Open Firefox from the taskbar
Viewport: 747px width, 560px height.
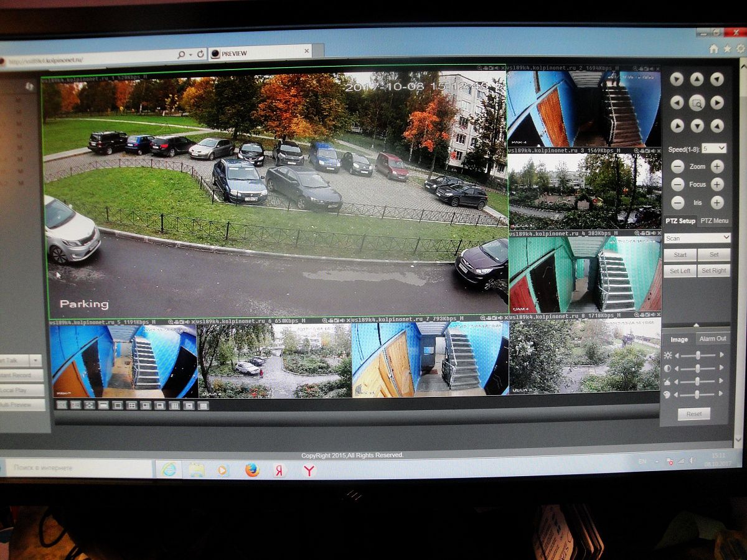tap(252, 470)
